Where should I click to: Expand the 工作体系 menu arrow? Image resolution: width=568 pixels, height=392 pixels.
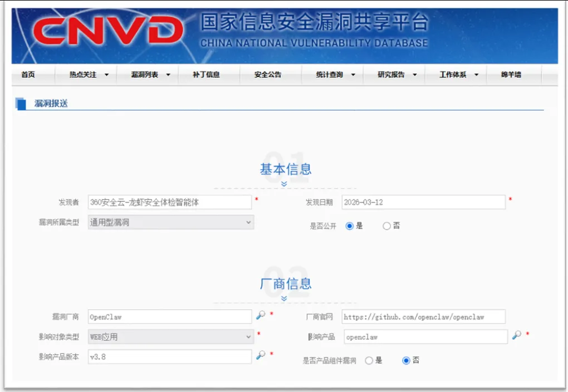coord(476,75)
